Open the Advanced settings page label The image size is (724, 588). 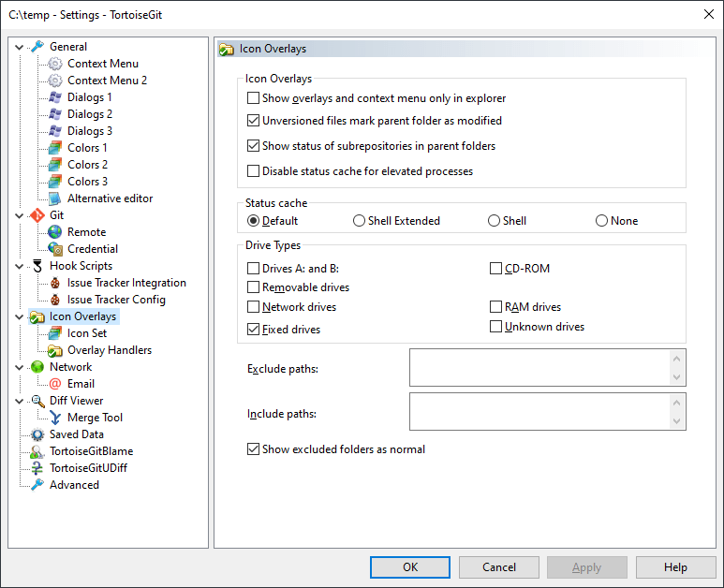point(74,485)
